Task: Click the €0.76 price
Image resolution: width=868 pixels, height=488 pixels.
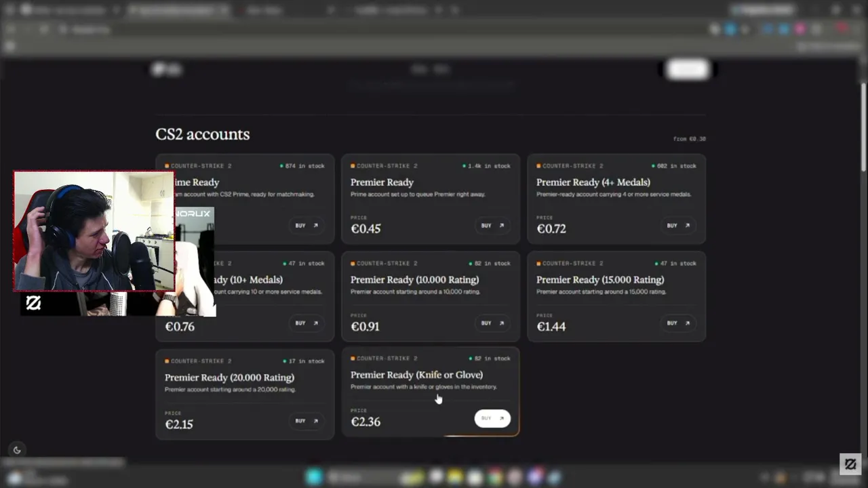Action: tap(180, 327)
